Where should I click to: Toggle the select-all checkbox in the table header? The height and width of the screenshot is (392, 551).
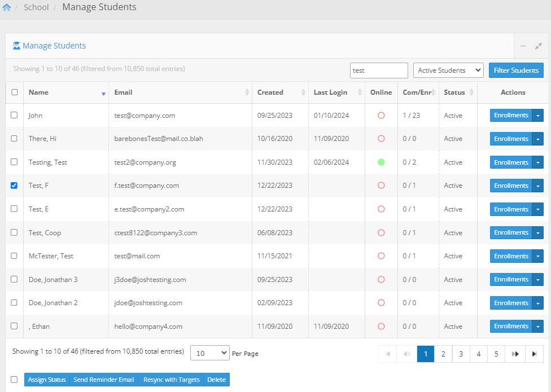tap(15, 92)
